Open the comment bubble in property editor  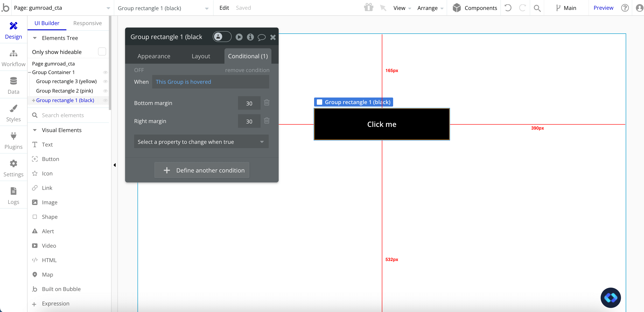click(x=261, y=37)
